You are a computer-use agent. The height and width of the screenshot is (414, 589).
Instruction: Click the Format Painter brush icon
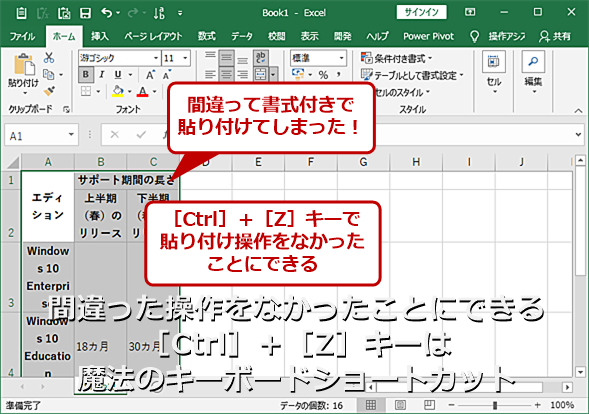click(49, 91)
